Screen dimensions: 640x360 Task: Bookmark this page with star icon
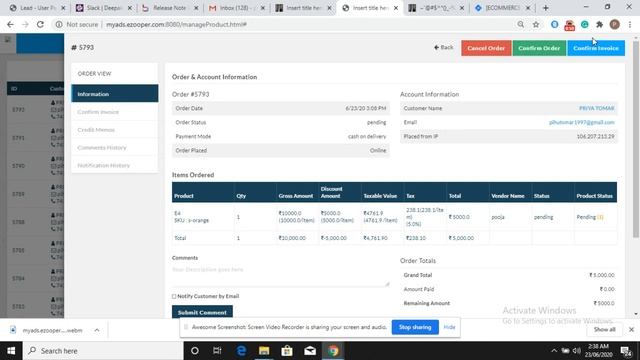coord(536,24)
